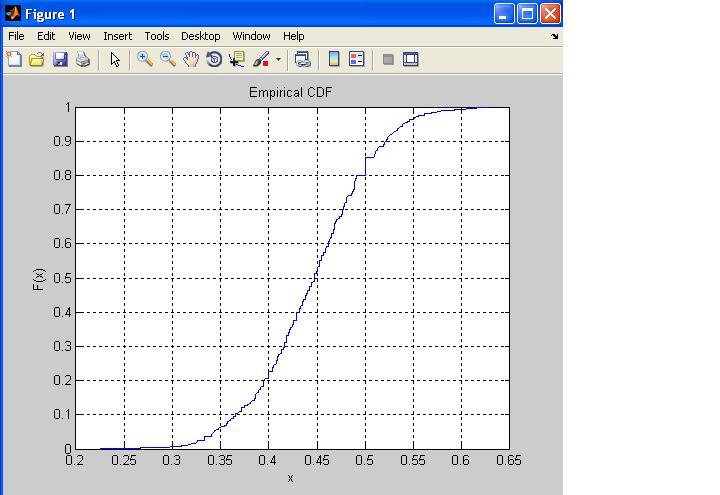Open the Tools menu
This screenshot has width=720, height=495.
tap(157, 36)
